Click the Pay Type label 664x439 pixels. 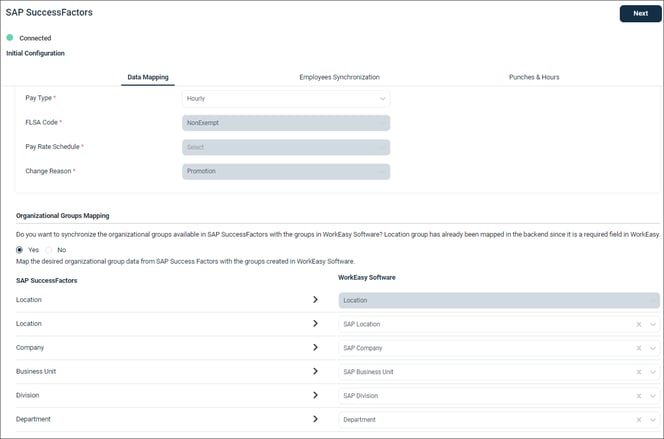point(39,98)
